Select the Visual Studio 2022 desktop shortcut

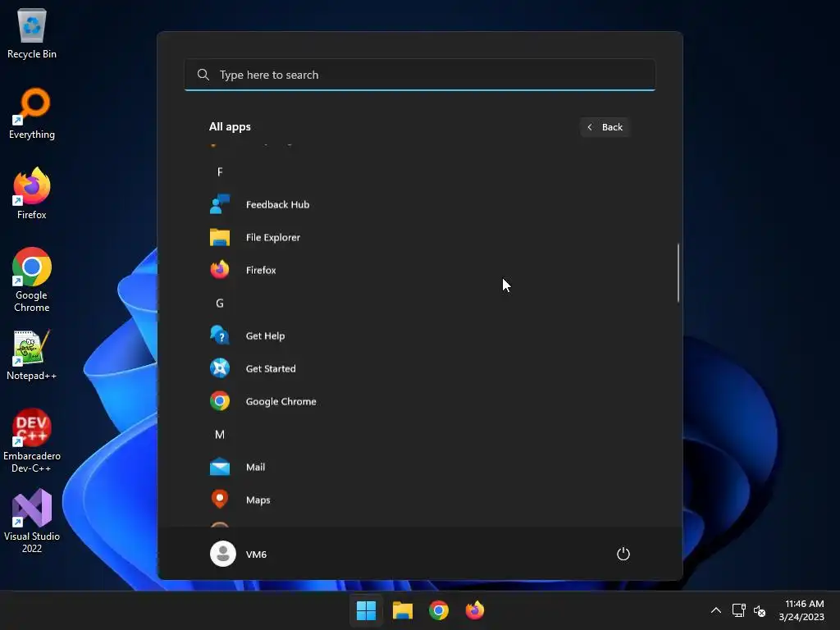(32, 521)
